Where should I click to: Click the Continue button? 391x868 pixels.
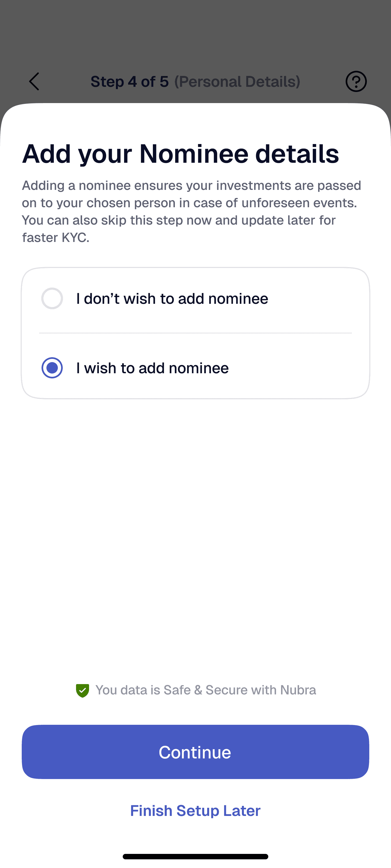tap(195, 752)
